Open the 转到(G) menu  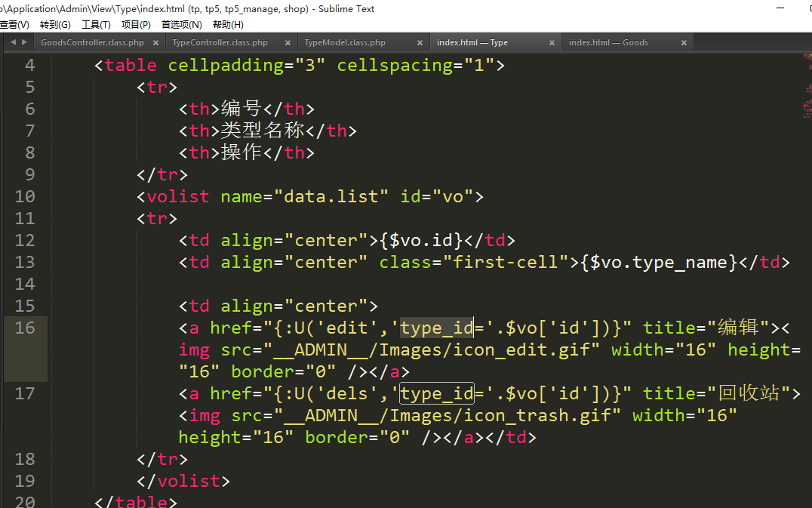pos(55,25)
